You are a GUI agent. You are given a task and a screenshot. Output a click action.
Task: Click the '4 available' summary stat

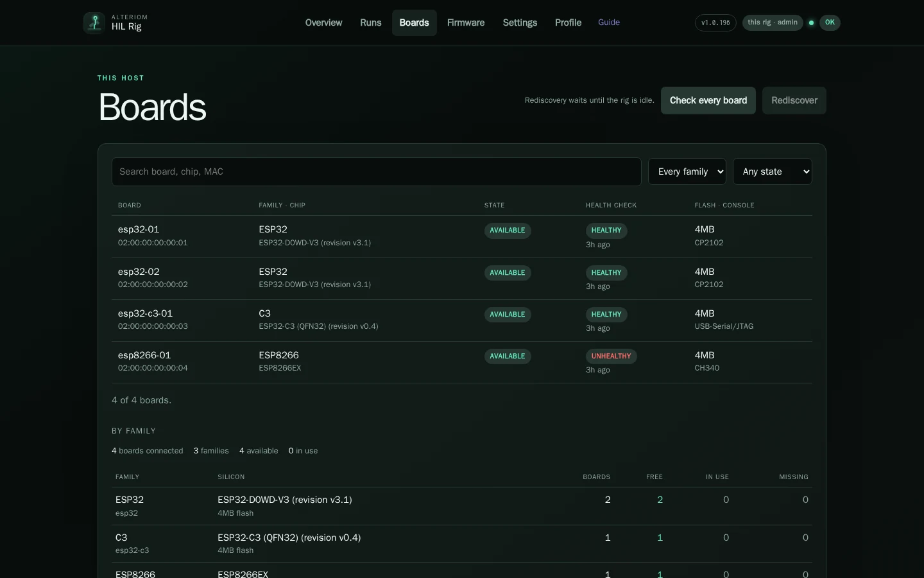point(259,451)
